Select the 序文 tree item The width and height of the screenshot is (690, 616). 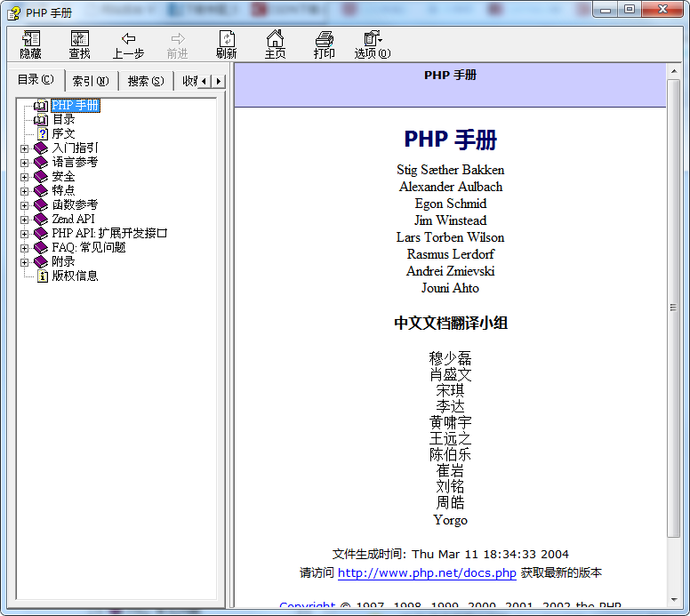pos(63,133)
